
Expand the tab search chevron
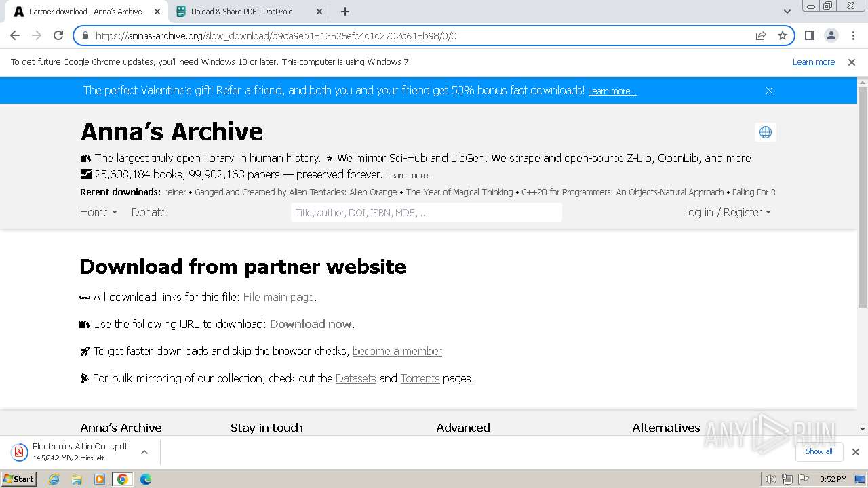[787, 12]
